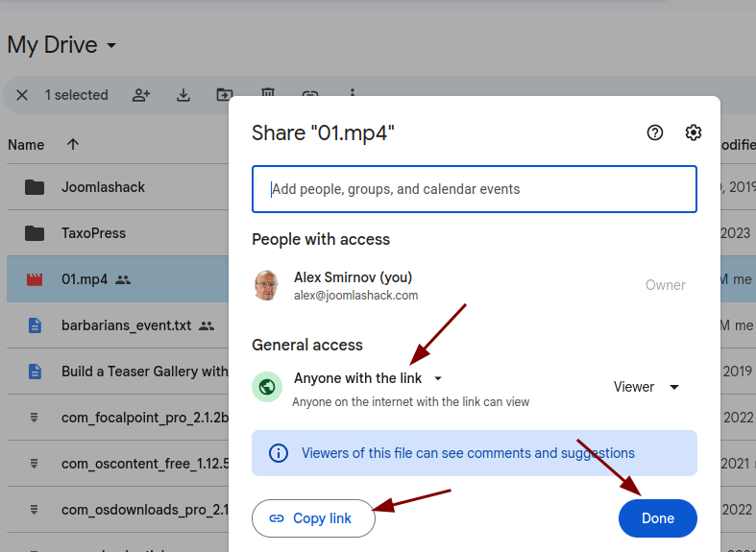This screenshot has height=552, width=756.
Task: Select the TaxoPress folder icon
Action: 35,233
